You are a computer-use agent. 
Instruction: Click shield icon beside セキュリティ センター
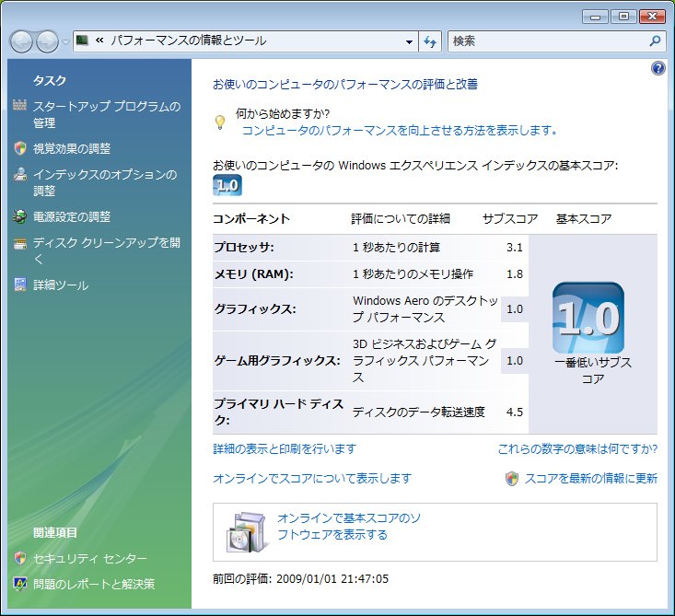(20, 558)
